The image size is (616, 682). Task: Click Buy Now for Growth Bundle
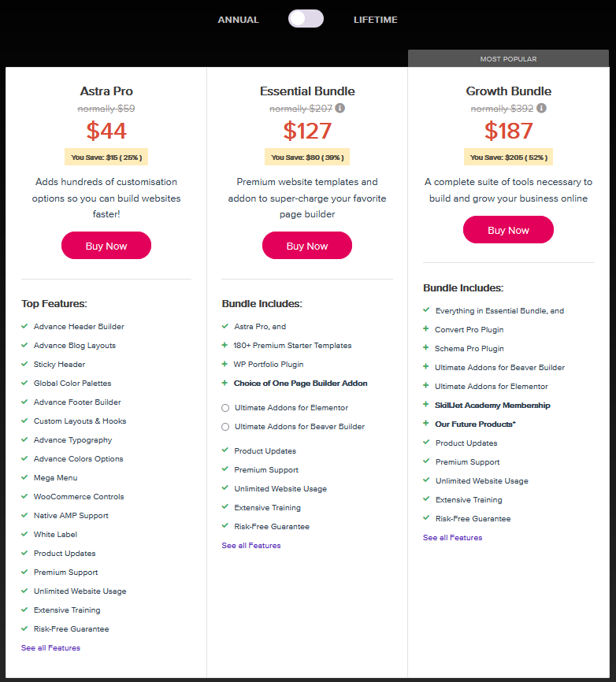pyautogui.click(x=508, y=230)
